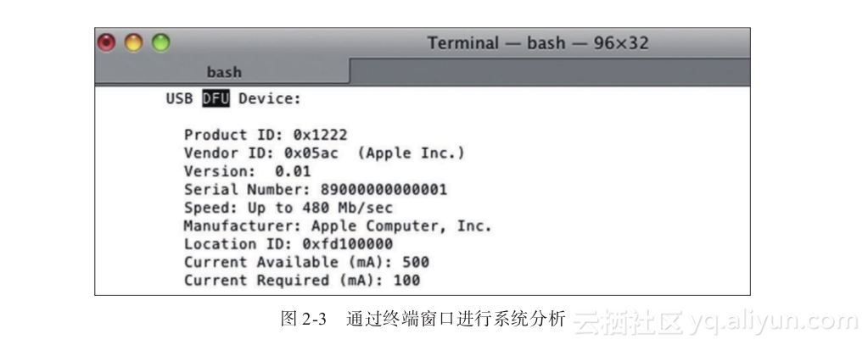This screenshot has height=345, width=868.
Task: Minimize Terminal using the yellow button
Action: coord(133,42)
